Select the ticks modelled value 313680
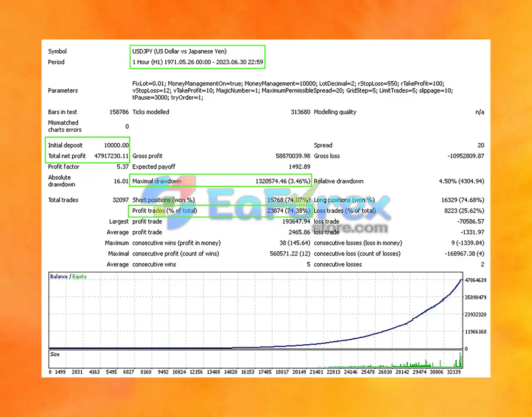This screenshot has height=417, width=532. click(300, 112)
